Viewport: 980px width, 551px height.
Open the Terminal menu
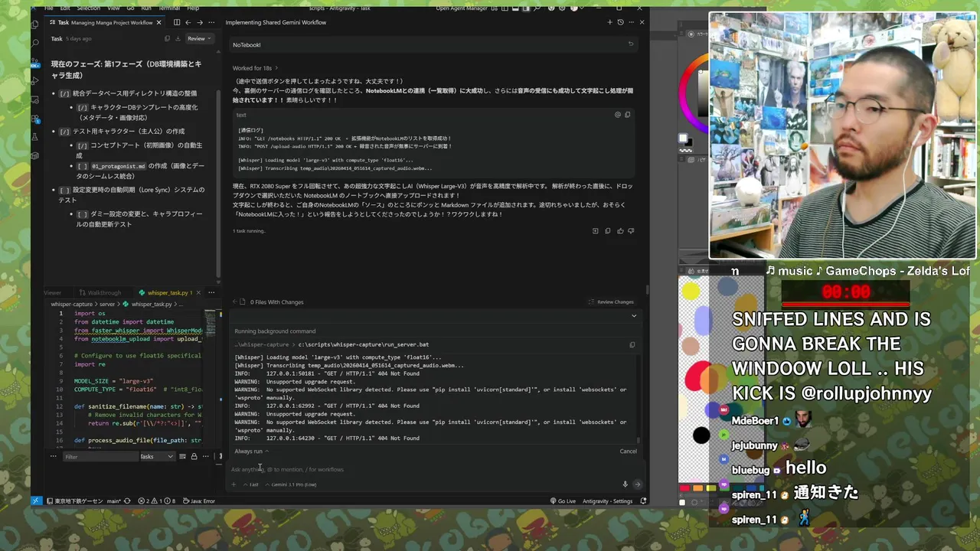click(x=169, y=8)
